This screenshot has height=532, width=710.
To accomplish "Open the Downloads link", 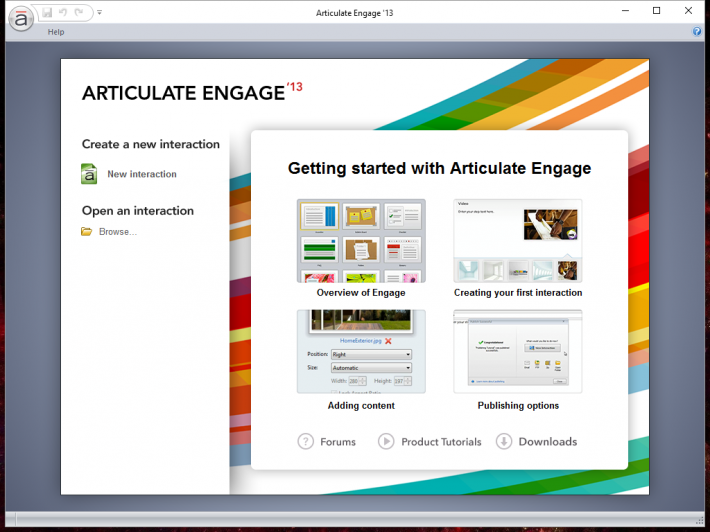I will [x=547, y=441].
